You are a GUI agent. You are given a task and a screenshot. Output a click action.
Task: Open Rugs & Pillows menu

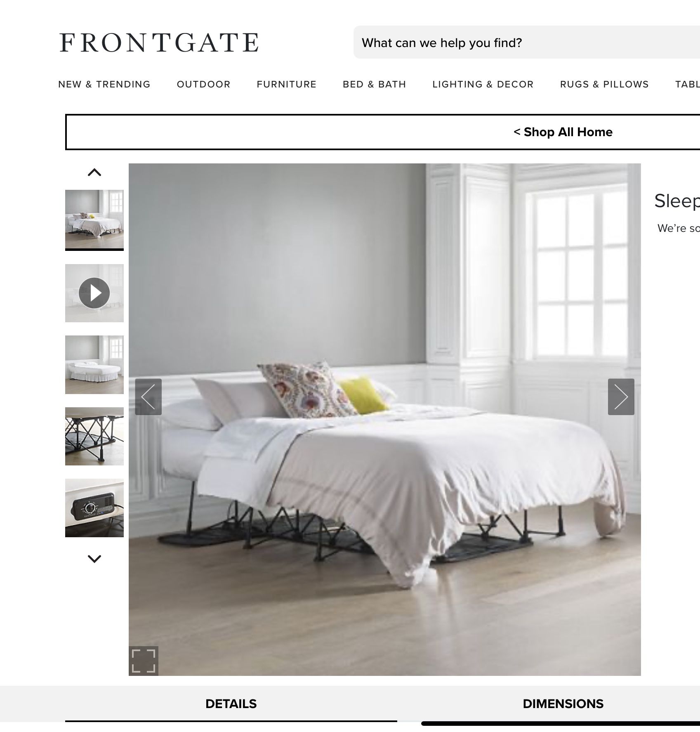pyautogui.click(x=604, y=84)
